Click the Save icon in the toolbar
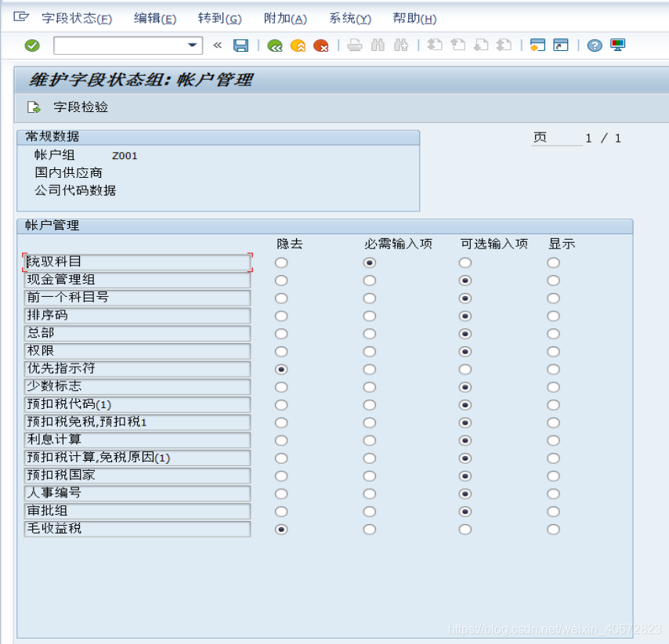Image resolution: width=669 pixels, height=644 pixels. [x=241, y=45]
